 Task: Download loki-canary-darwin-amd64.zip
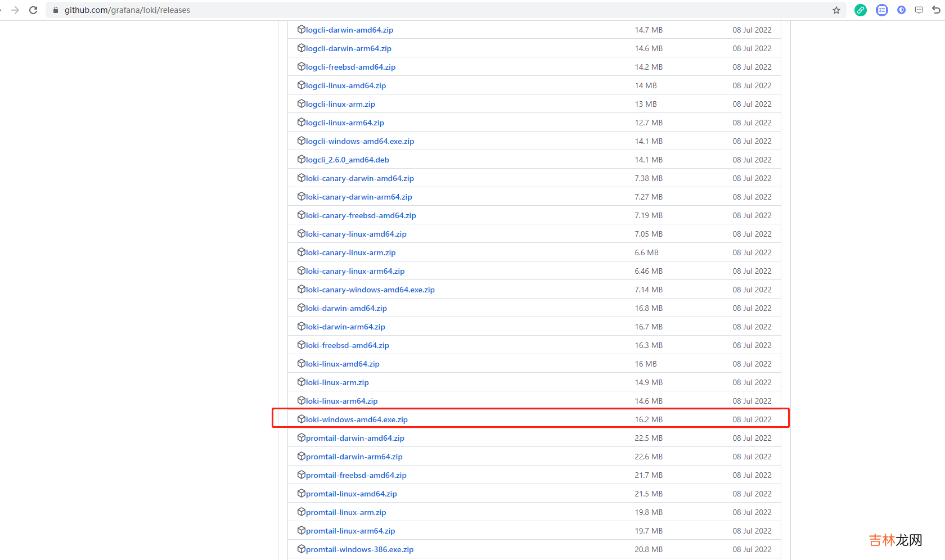pos(360,178)
